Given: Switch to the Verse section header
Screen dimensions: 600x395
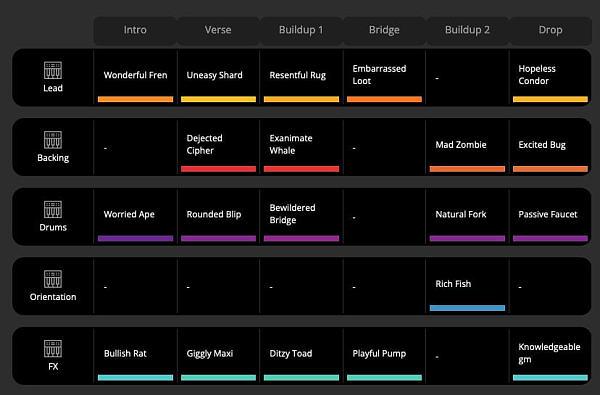Looking at the screenshot, I should coord(218,30).
